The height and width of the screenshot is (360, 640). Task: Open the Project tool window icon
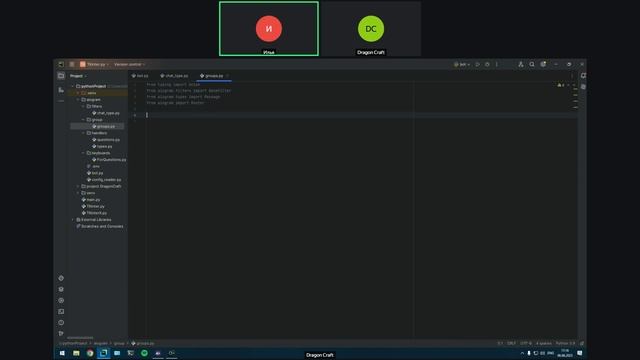click(x=61, y=76)
